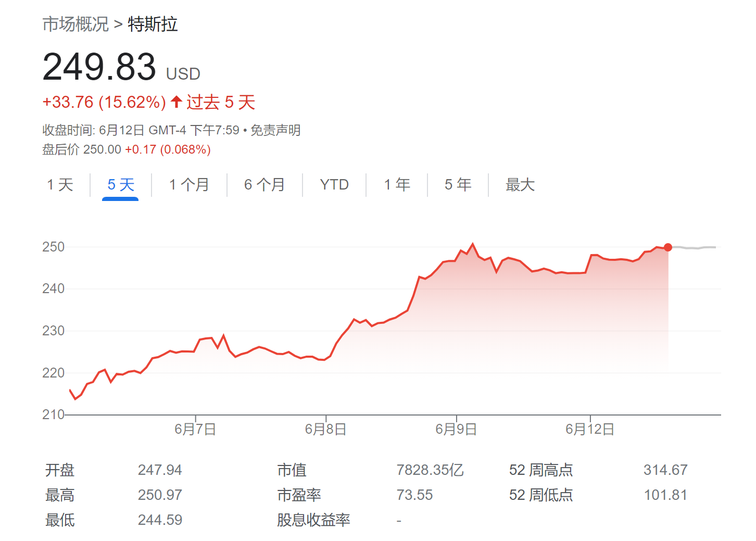This screenshot has width=756, height=541.
Task: Click the 市值 value 7828.35亿
Action: tap(430, 470)
